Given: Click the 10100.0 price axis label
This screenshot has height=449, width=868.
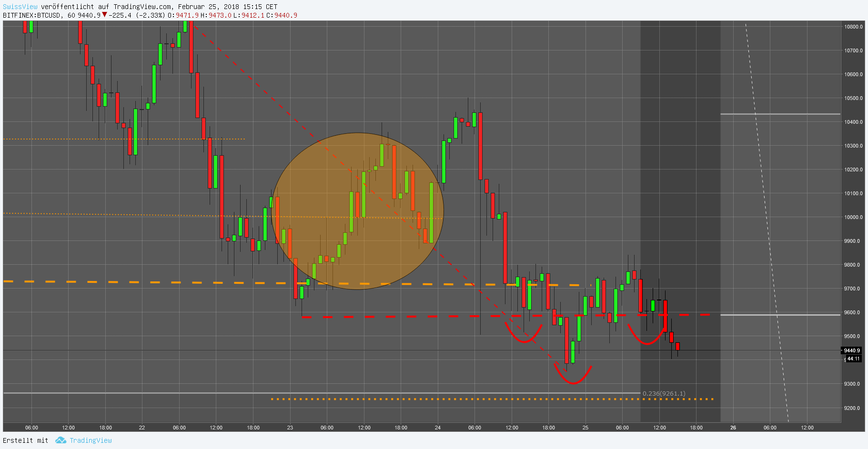Looking at the screenshot, I should [x=853, y=193].
